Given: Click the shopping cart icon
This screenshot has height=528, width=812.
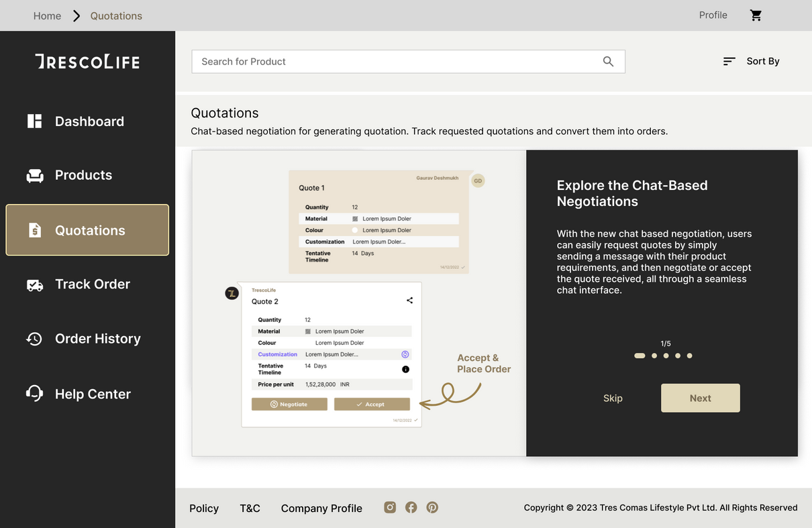Looking at the screenshot, I should [x=756, y=15].
